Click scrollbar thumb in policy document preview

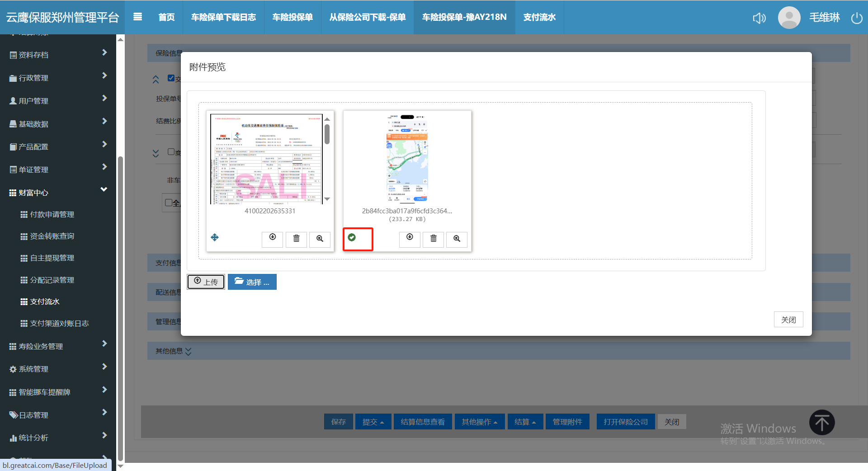[x=327, y=134]
